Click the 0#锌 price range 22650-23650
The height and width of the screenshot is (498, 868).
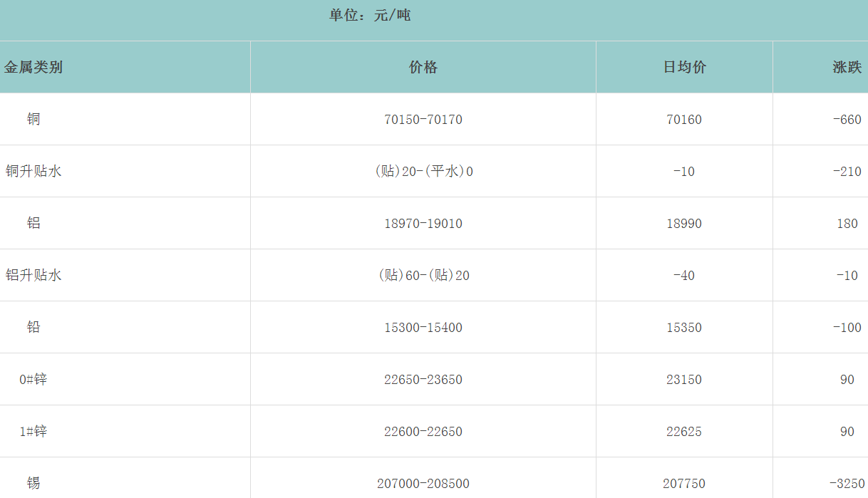(x=423, y=380)
